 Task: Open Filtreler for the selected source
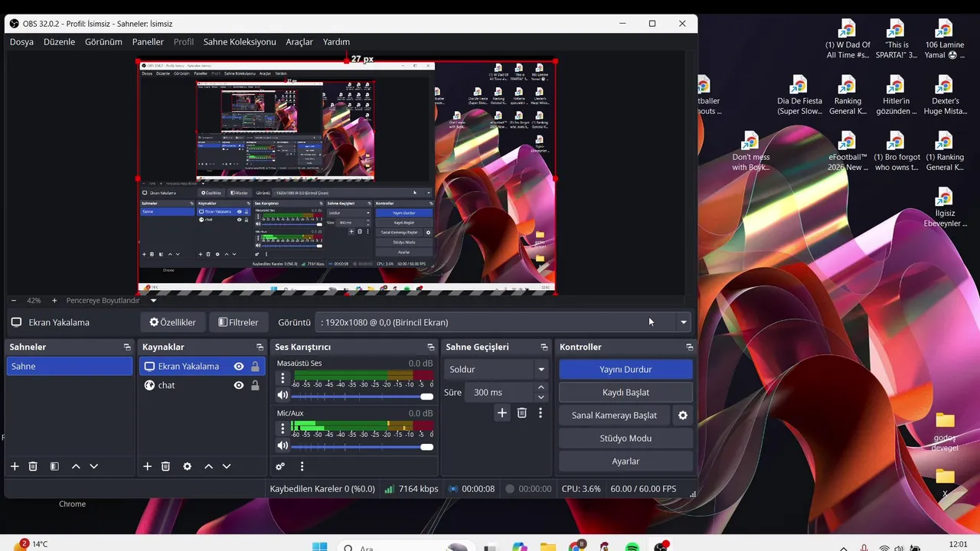[238, 322]
